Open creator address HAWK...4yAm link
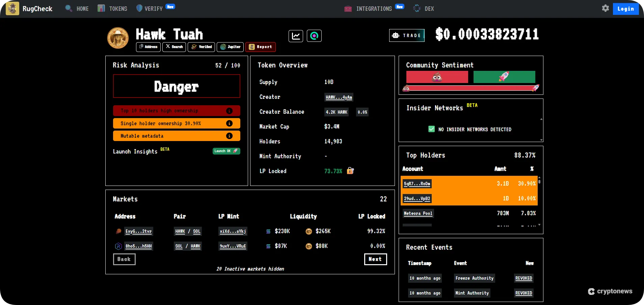This screenshot has height=305, width=644. pos(339,97)
